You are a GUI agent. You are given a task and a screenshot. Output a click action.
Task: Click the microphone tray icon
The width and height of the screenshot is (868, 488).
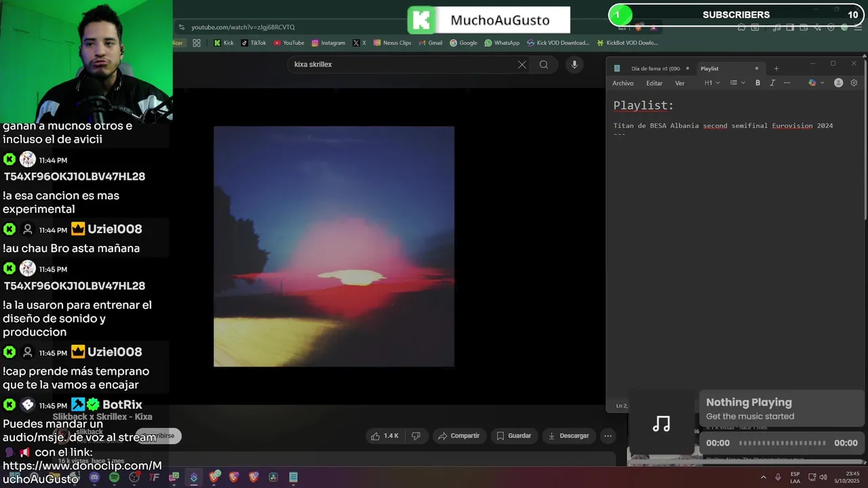click(778, 478)
